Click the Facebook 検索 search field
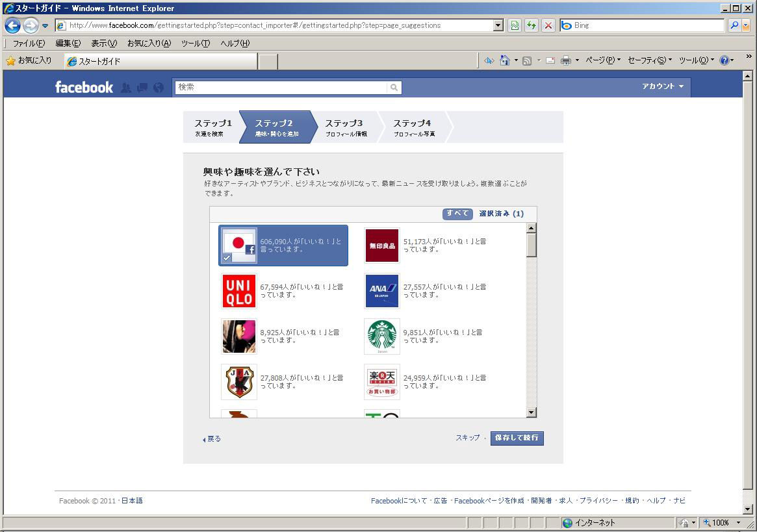The height and width of the screenshot is (532, 757). [x=281, y=88]
